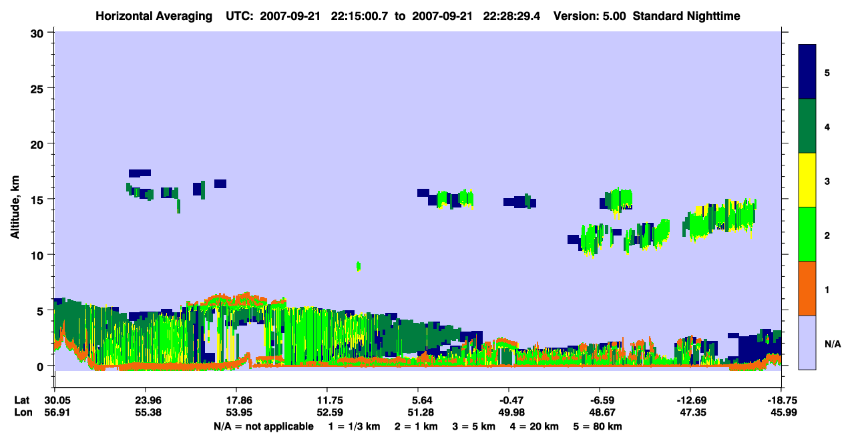868x445 pixels.
Task: Click the legend entry '1 = 1/3 km'
Action: 355,426
